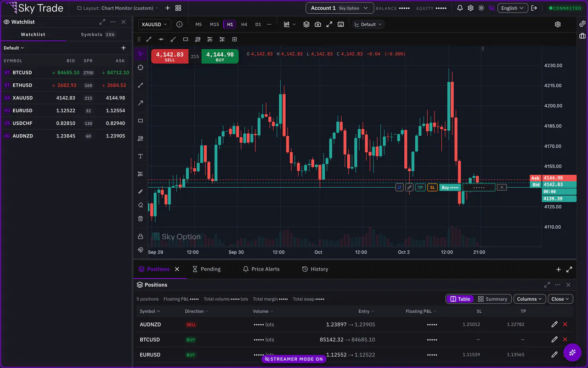Image resolution: width=588 pixels, height=368 pixels.
Task: Open the XAUUSD symbol dropdown
Action: (x=155, y=24)
